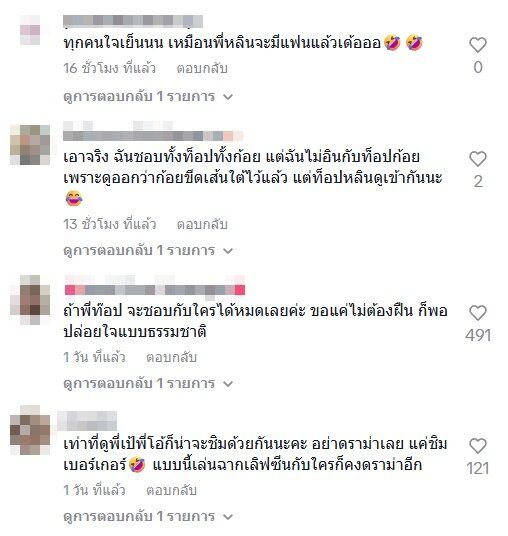Like the comment with 0 likes
Viewport: 508px width, 536px height.
[478, 45]
